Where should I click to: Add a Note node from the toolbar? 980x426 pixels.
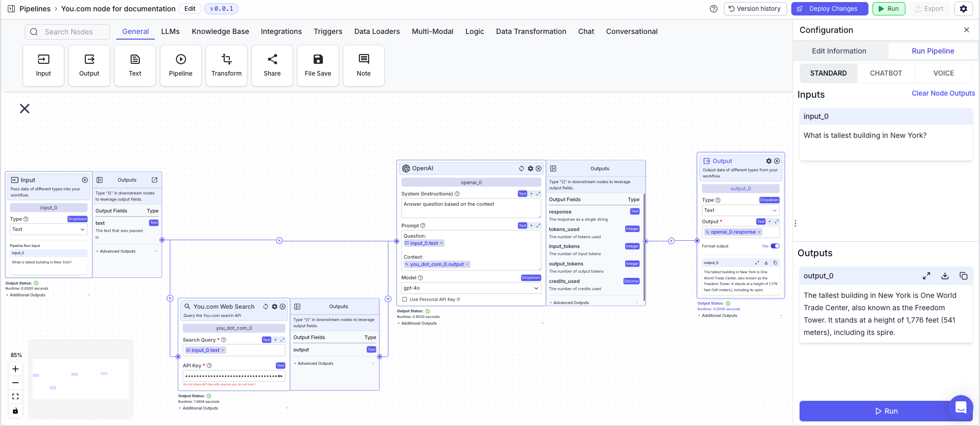[364, 65]
